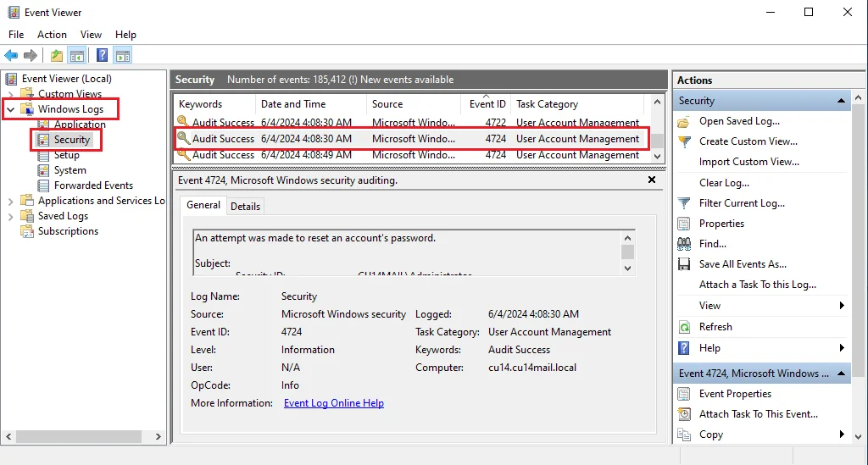The image size is (868, 465).
Task: Select the 4724 event logged at 4:08:49 AM
Action: (411, 155)
